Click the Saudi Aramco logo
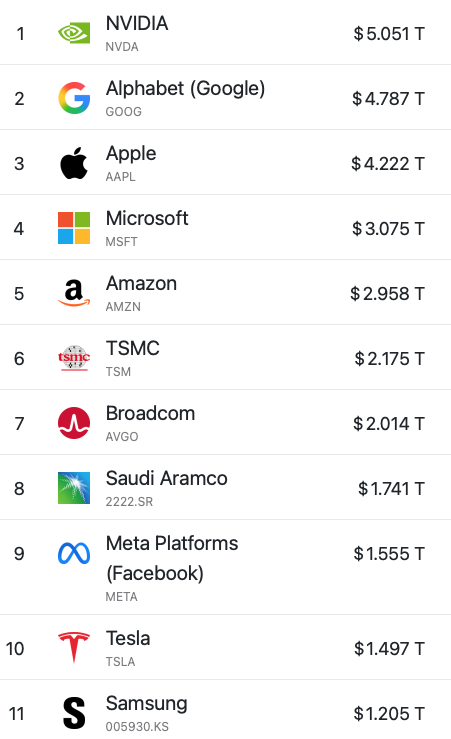The width and height of the screenshot is (451, 739). click(74, 488)
